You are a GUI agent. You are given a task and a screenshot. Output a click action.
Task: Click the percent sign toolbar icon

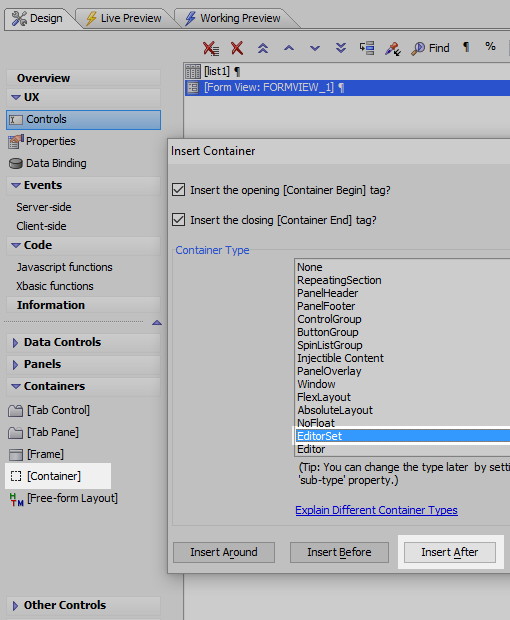[490, 47]
